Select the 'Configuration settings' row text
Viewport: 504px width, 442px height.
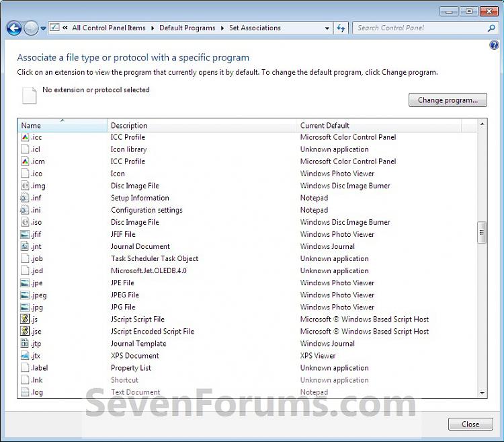(x=146, y=210)
